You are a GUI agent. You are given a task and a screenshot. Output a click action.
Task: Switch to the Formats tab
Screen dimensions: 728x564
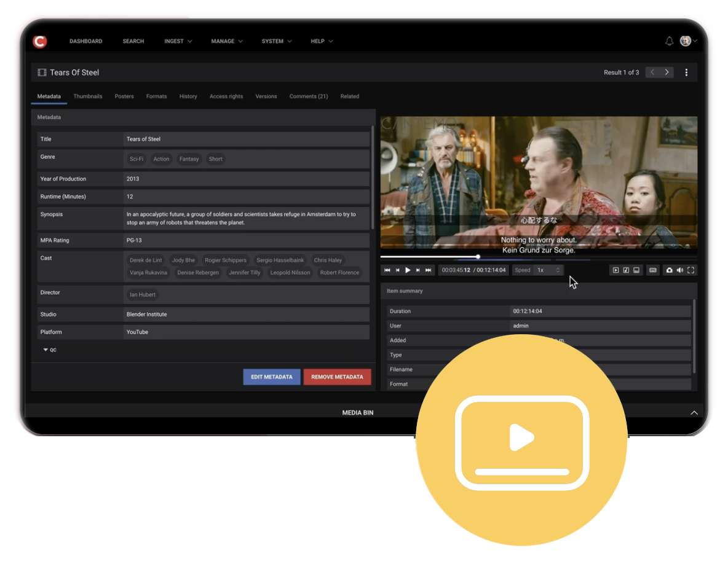point(156,96)
